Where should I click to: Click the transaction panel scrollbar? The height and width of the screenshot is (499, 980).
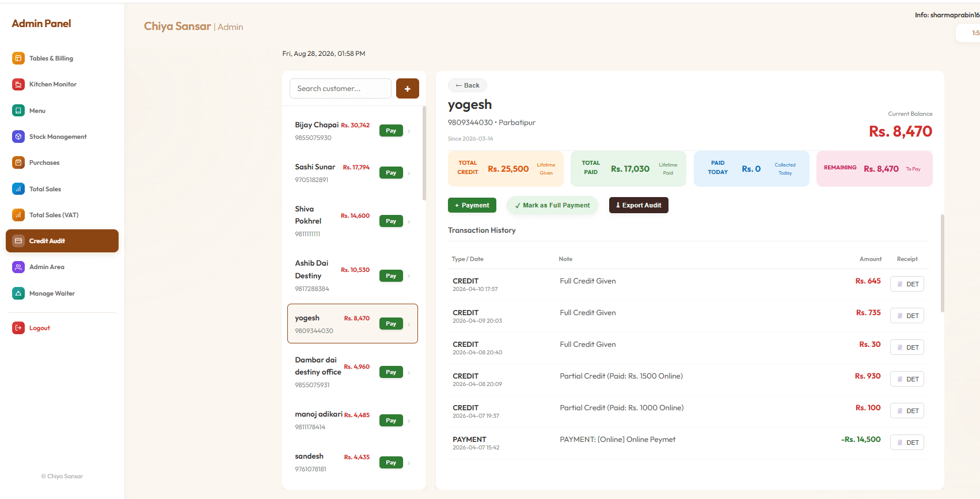tap(943, 263)
